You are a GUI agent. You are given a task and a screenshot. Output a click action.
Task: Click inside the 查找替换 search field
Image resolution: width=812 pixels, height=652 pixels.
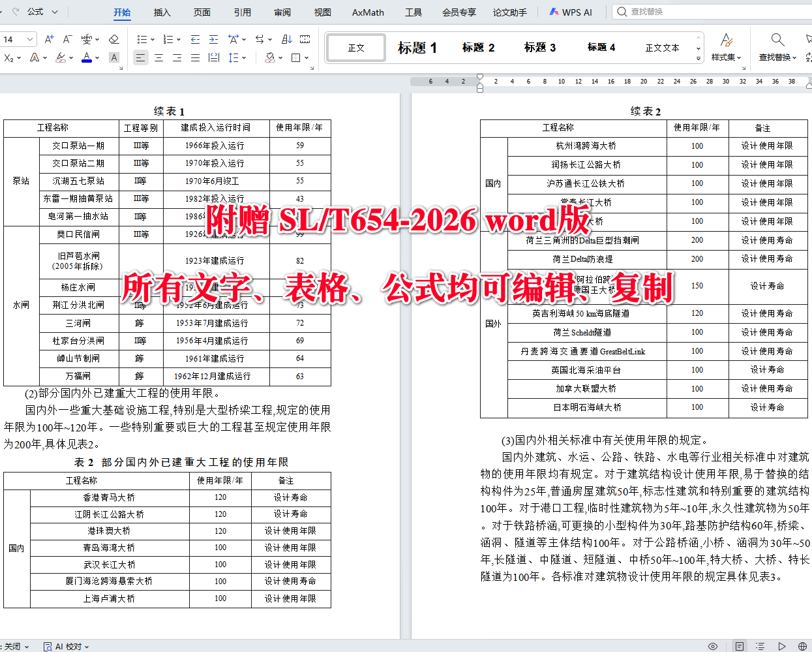[665, 12]
